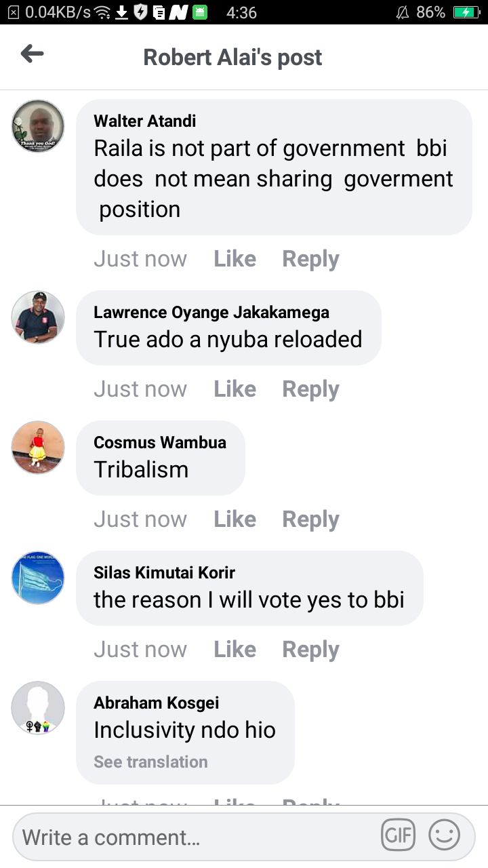The width and height of the screenshot is (488, 868).
Task: Open Abraham Kosgei's name link
Action: coord(157,703)
